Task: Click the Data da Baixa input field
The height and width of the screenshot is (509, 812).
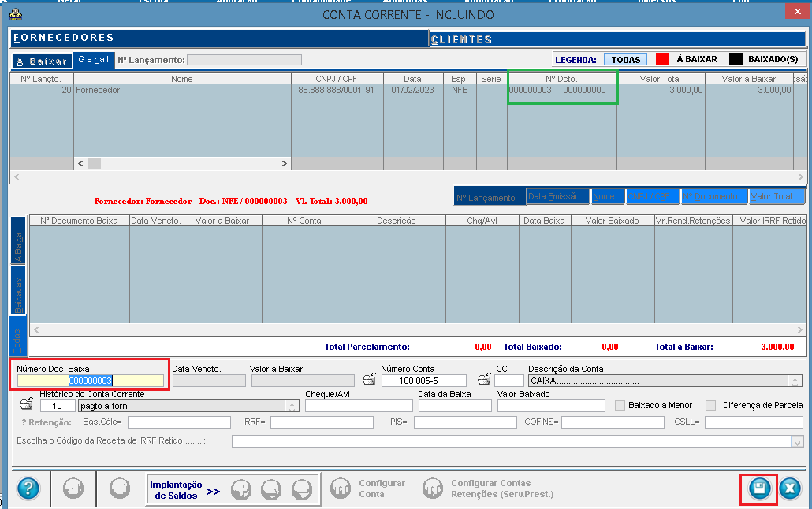Action: click(x=455, y=406)
